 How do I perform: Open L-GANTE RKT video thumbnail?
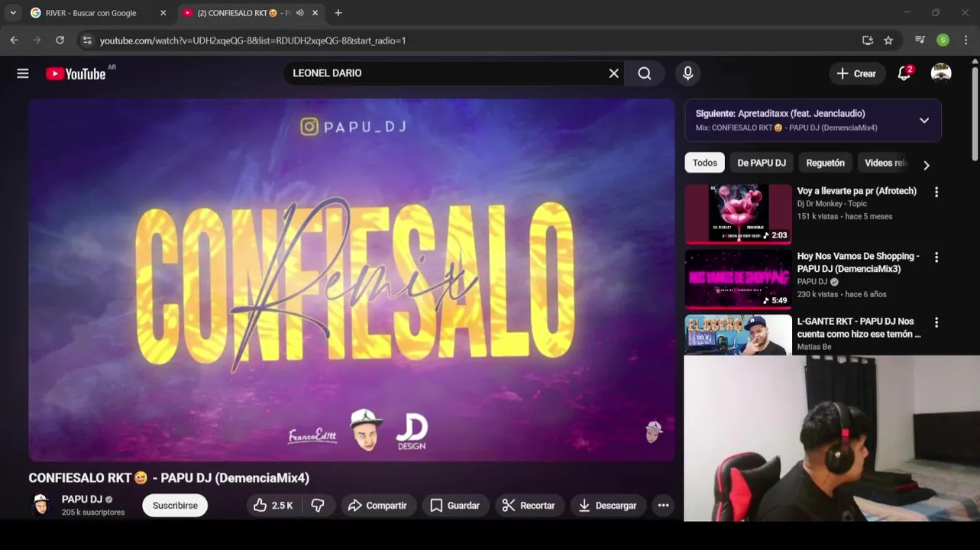click(x=738, y=335)
